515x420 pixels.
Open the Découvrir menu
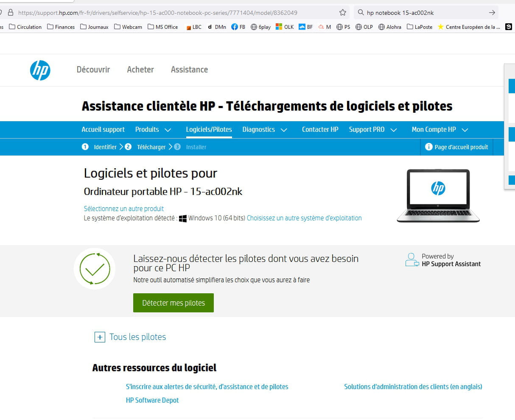coord(93,70)
